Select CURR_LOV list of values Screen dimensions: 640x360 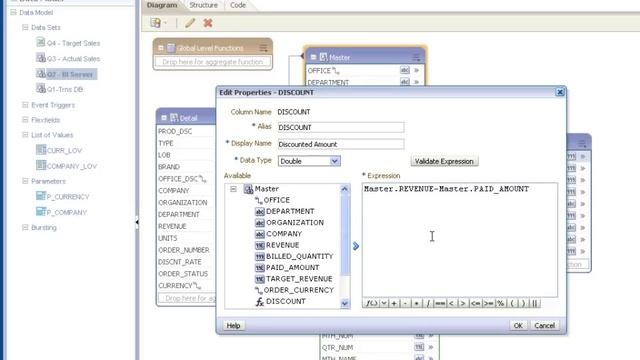(x=64, y=150)
